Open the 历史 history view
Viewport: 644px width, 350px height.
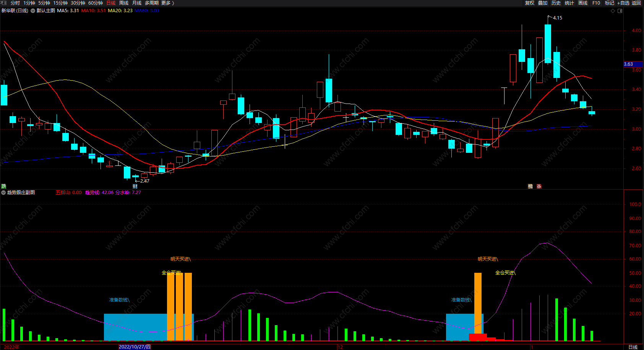click(x=556, y=3)
